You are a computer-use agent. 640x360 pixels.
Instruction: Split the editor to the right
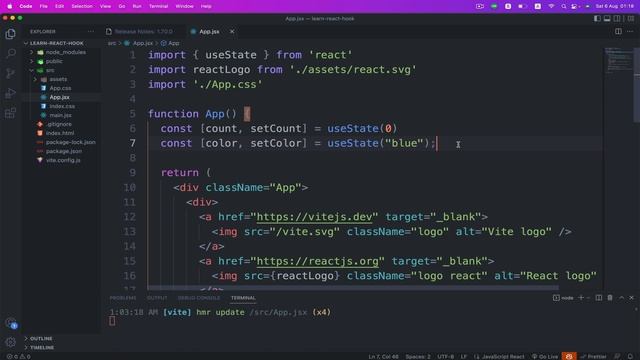(618, 31)
